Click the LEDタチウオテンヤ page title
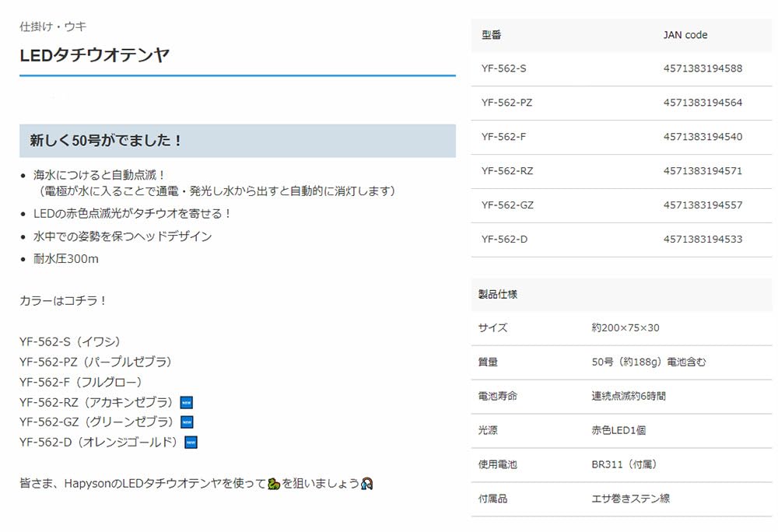778x532 pixels. (x=94, y=55)
